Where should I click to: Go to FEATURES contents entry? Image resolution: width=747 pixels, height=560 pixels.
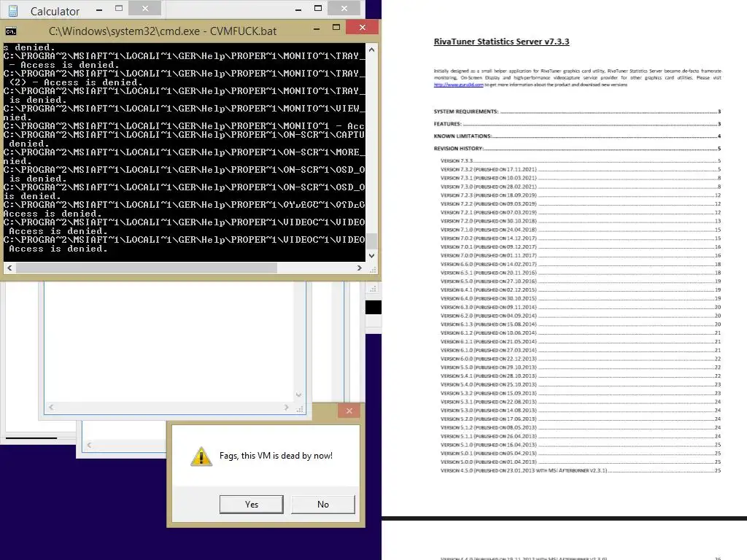click(x=577, y=124)
